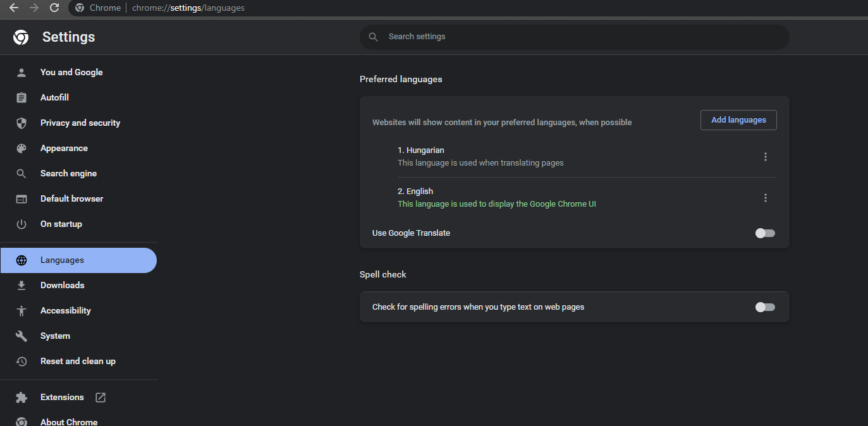Click the accessibility figure icon
The width and height of the screenshot is (868, 426).
pyautogui.click(x=21, y=310)
